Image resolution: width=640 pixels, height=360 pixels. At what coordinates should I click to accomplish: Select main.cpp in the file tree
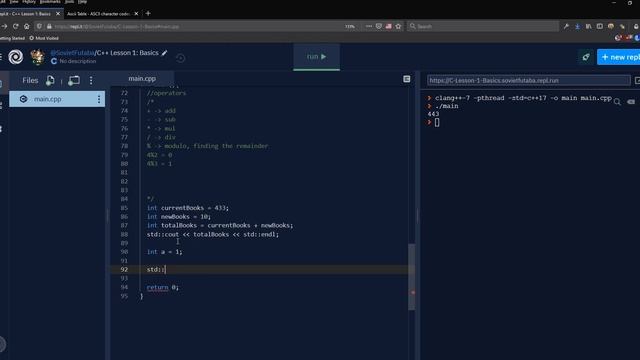pos(57,99)
